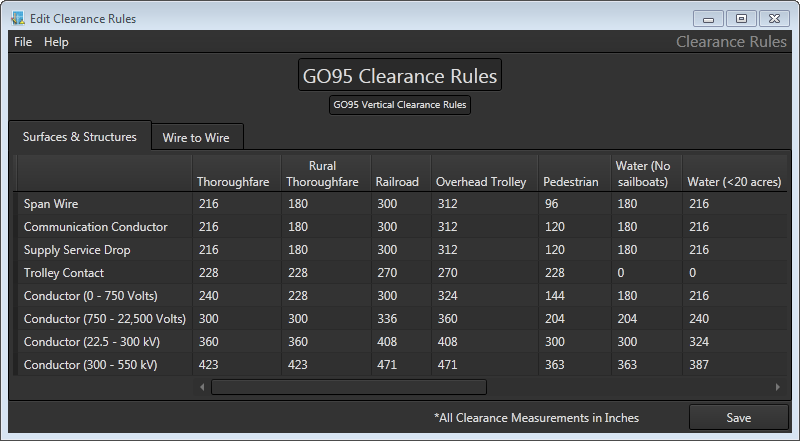Image resolution: width=800 pixels, height=441 pixels.
Task: Click the Save button
Action: pos(739,417)
